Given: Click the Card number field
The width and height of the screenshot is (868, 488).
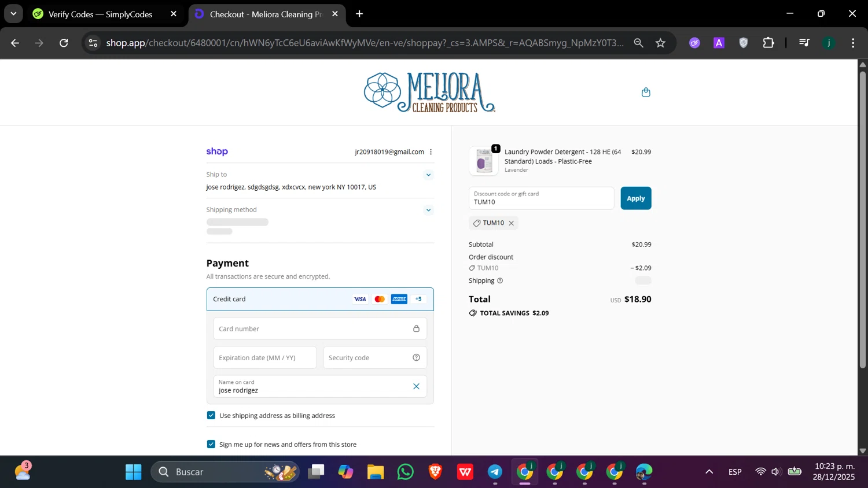Looking at the screenshot, I should point(320,328).
